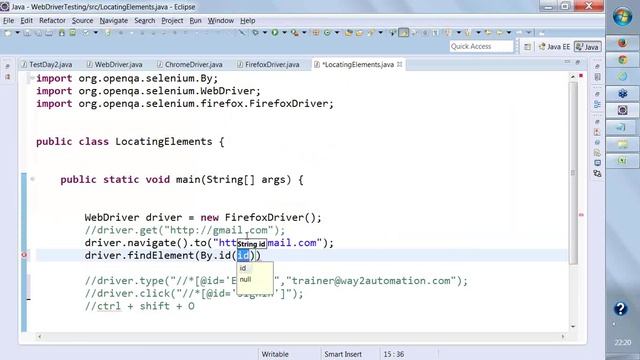Screen dimensions: 640x360
Task: Maximize the editor area
Action: (578, 62)
